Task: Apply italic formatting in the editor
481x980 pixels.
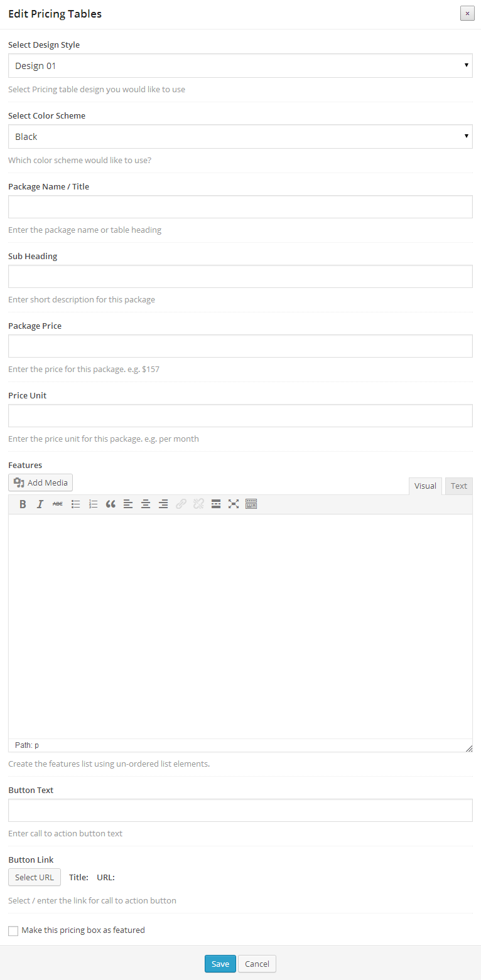Action: [x=40, y=504]
